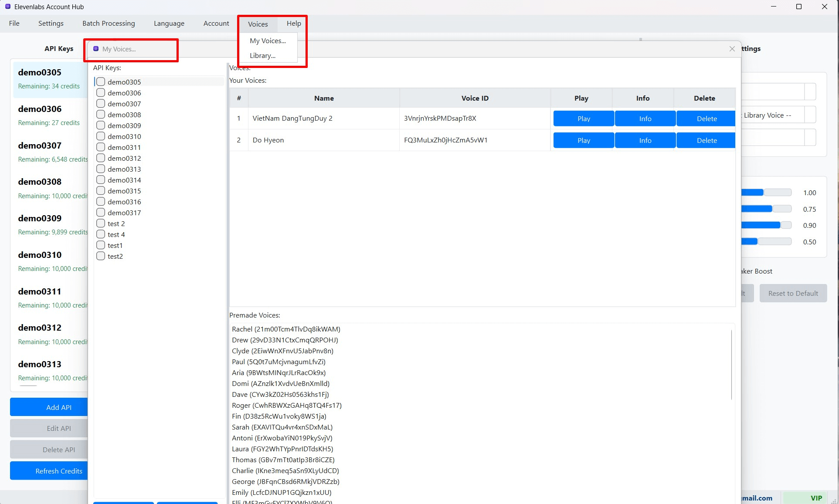Adjust the slider with value 1.00
The height and width of the screenshot is (504, 839).
(x=766, y=193)
